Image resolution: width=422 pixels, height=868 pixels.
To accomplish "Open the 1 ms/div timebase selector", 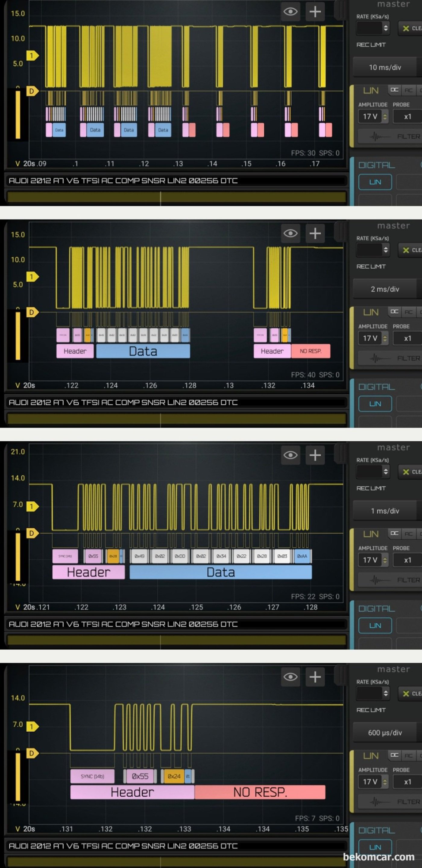I will point(385,511).
